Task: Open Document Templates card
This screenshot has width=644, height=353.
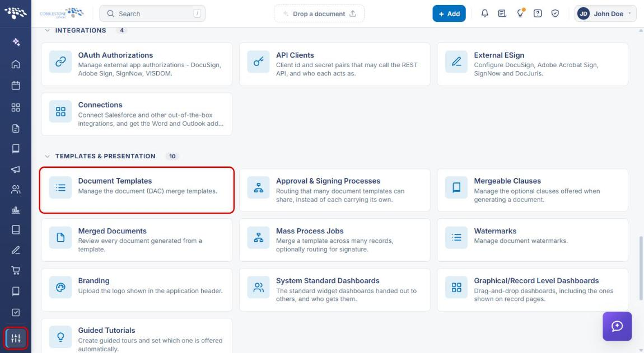Action: point(137,190)
